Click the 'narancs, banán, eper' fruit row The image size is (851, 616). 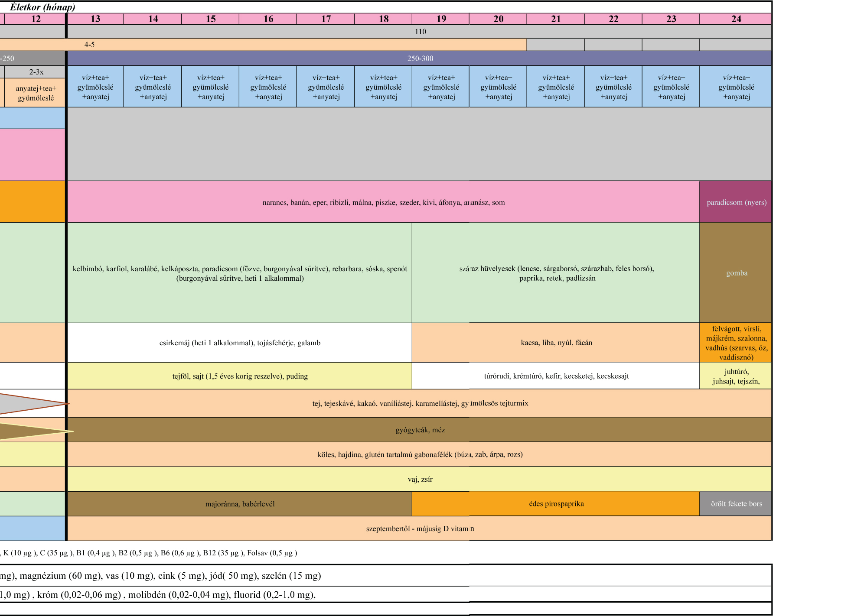coord(383,202)
